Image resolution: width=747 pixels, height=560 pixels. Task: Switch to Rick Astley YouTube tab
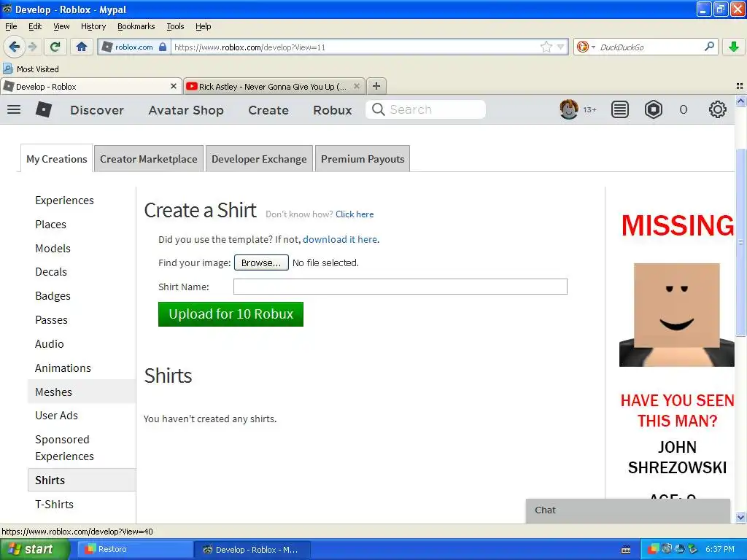[x=274, y=86]
